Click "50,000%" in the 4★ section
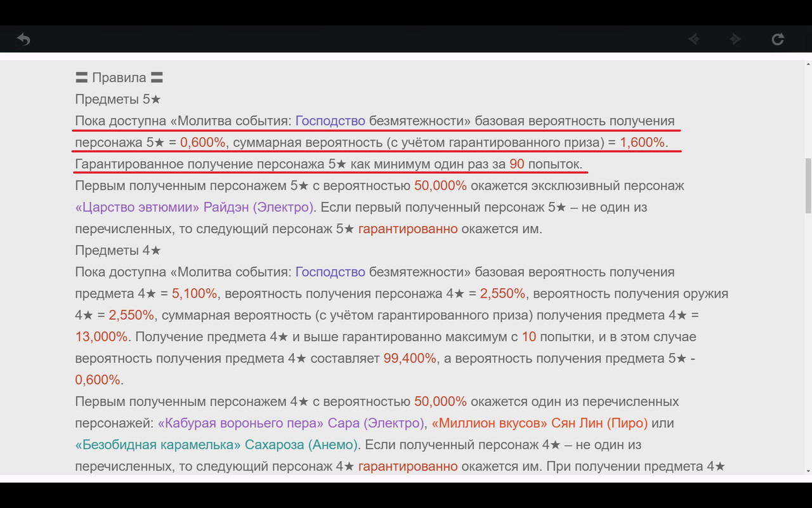 pos(440,401)
